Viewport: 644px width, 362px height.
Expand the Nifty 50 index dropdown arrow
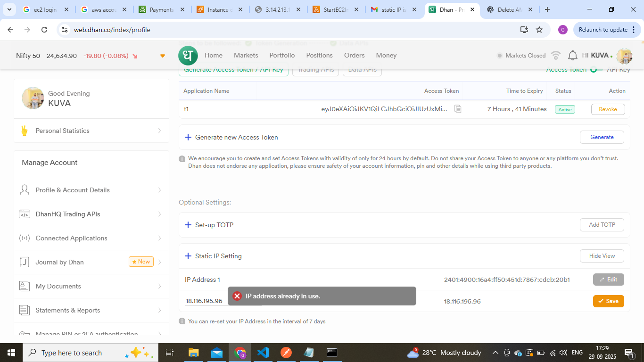pos(163,56)
